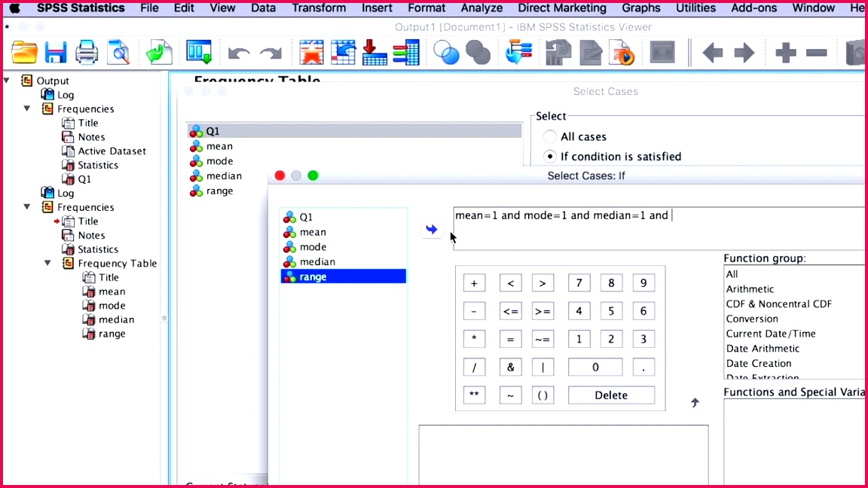Undo last action in toolbar
Viewport: 868px width, 488px height.
(x=239, y=53)
